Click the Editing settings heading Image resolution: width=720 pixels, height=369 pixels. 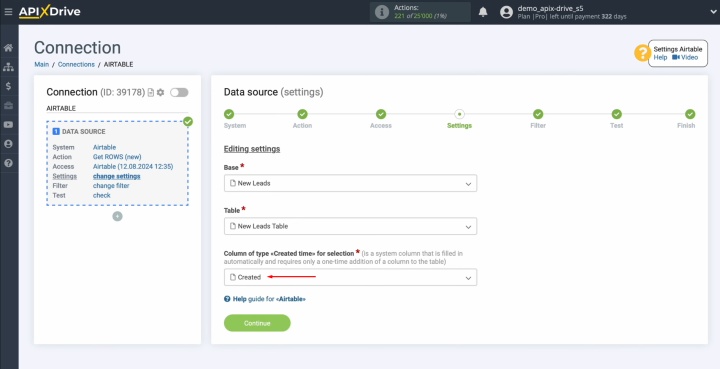252,149
